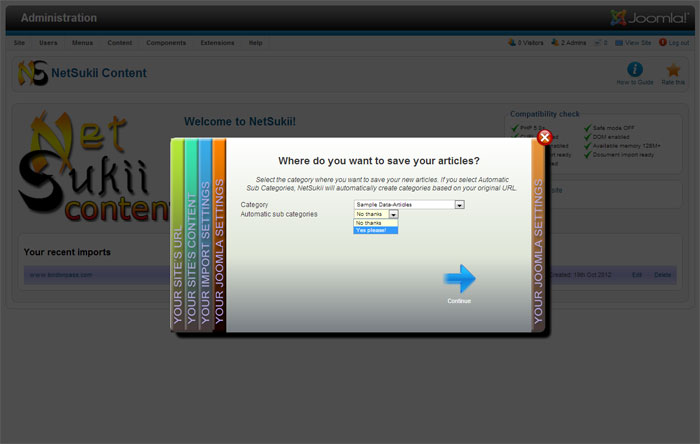Click the 'Welcome to NetSukii!' heading
Image resolution: width=700 pixels, height=444 pixels.
point(240,121)
